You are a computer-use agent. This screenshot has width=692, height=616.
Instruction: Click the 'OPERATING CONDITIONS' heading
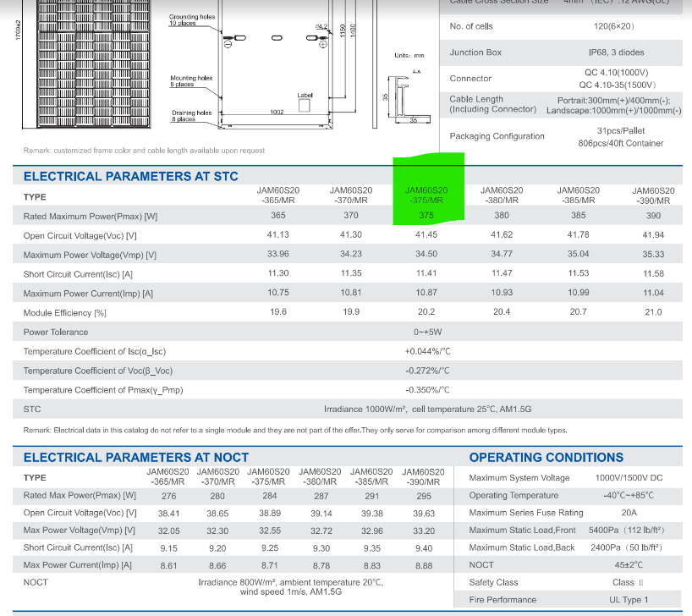(x=546, y=458)
